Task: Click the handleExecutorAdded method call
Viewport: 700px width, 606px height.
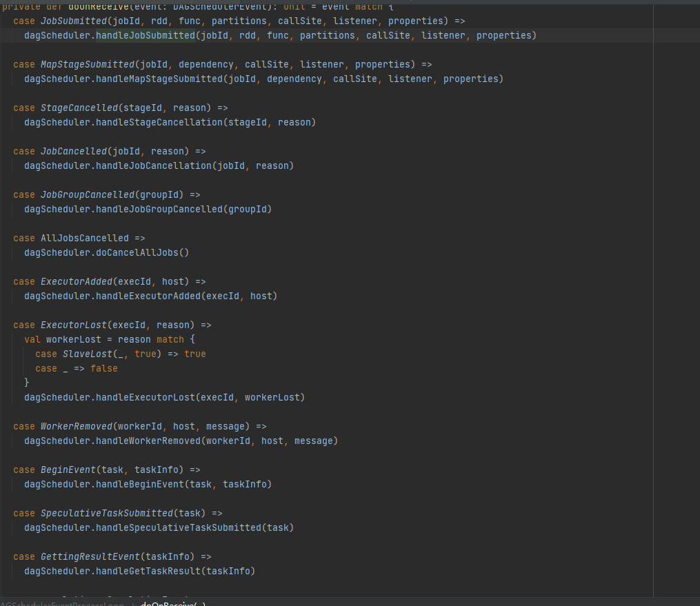Action: [x=148, y=296]
